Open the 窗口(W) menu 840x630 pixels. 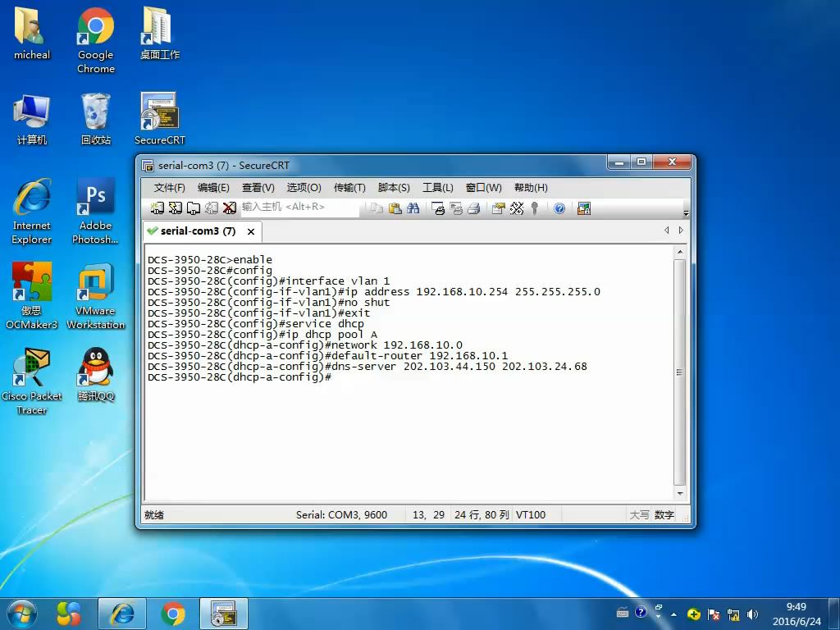click(484, 188)
